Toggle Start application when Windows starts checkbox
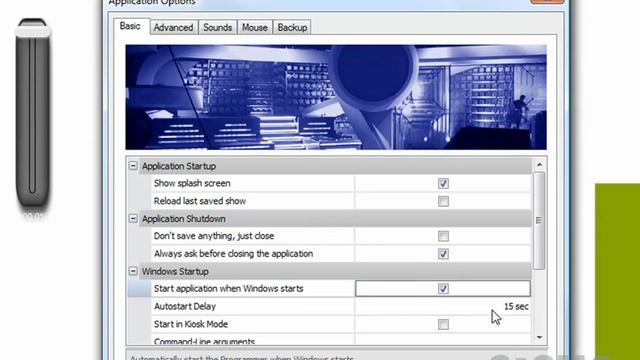 443,289
